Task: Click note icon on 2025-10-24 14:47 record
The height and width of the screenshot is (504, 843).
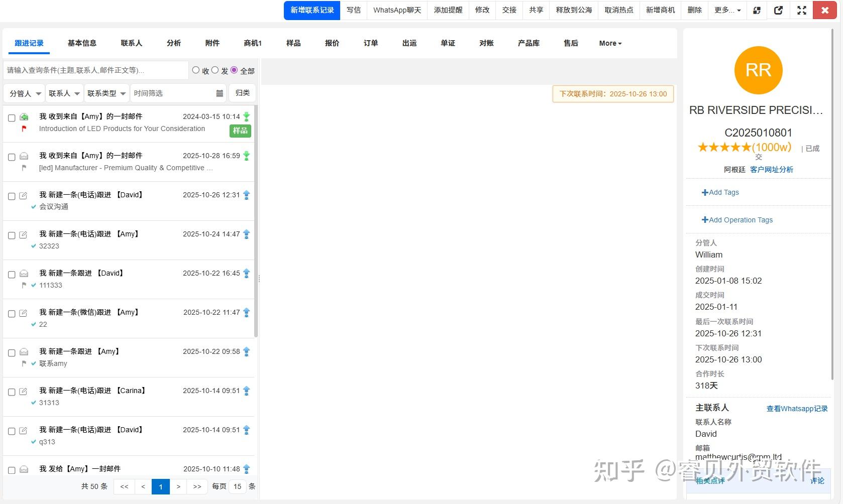Action: coord(23,234)
